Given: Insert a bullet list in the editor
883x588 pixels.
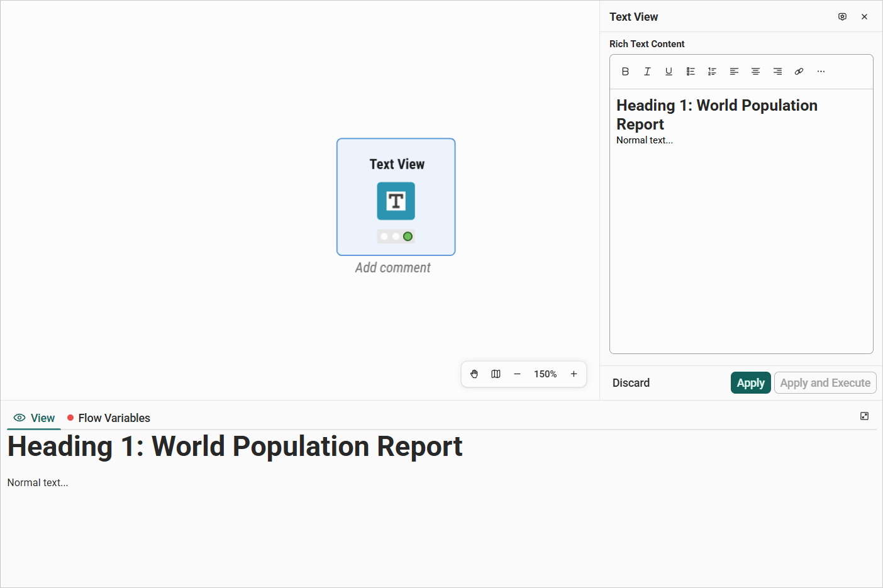Looking at the screenshot, I should [x=691, y=72].
